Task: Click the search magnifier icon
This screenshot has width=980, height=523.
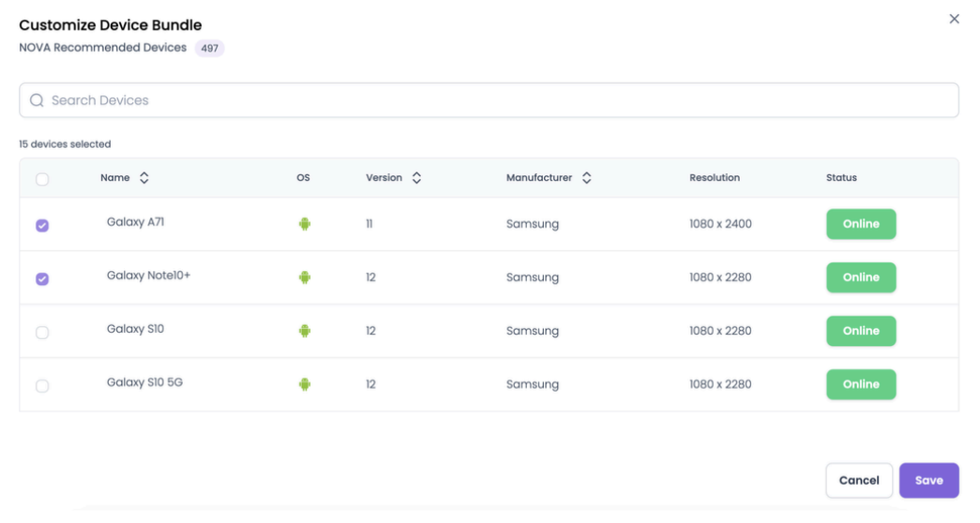Action: tap(37, 100)
